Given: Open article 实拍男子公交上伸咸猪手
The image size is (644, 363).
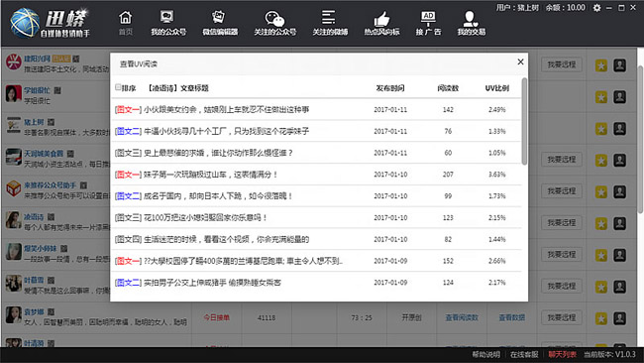Looking at the screenshot, I should pyautogui.click(x=212, y=283).
